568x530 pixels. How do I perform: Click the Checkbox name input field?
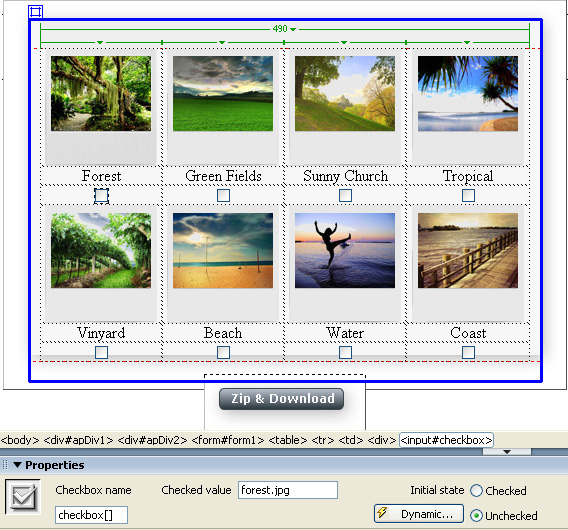coord(91,515)
